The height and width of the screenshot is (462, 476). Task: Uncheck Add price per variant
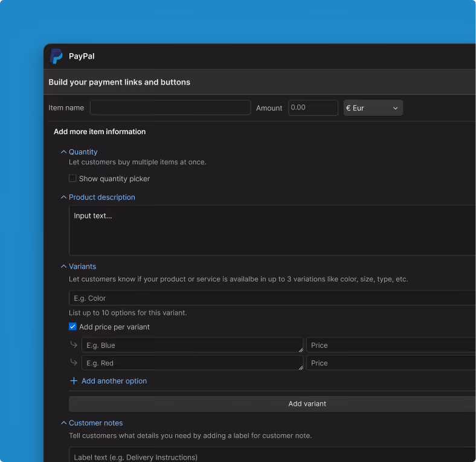tap(72, 327)
